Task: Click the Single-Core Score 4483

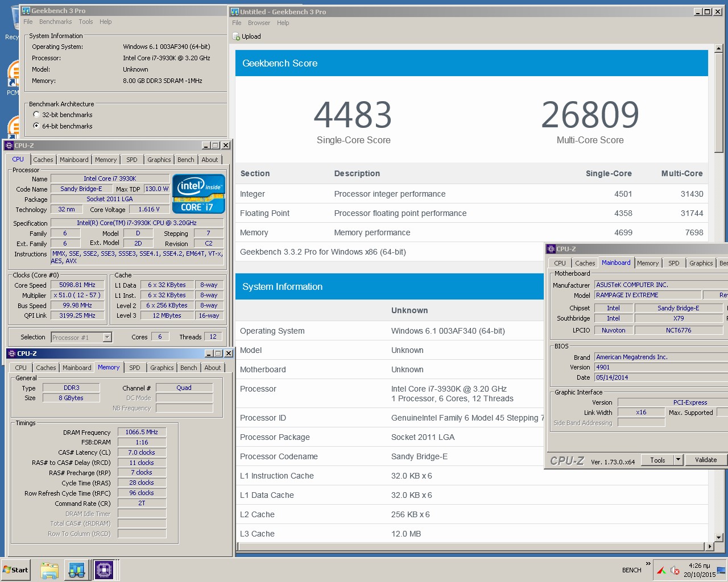Action: (353, 115)
